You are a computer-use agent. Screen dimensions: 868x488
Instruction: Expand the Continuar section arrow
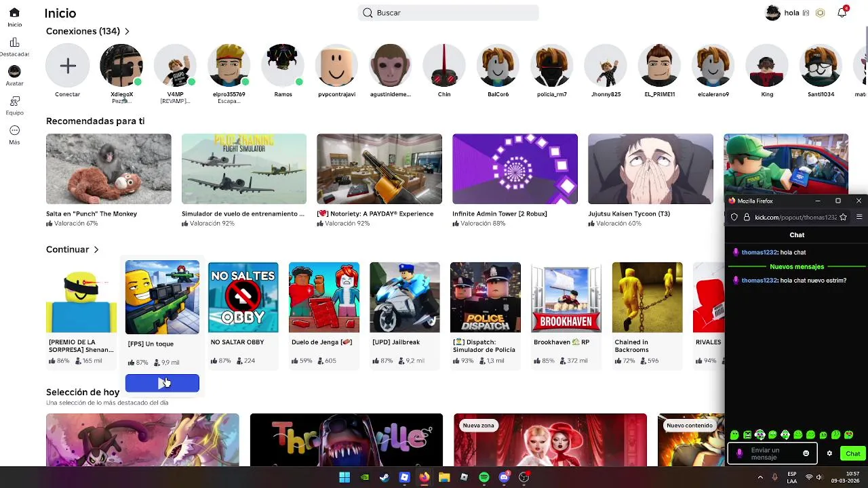coord(96,249)
